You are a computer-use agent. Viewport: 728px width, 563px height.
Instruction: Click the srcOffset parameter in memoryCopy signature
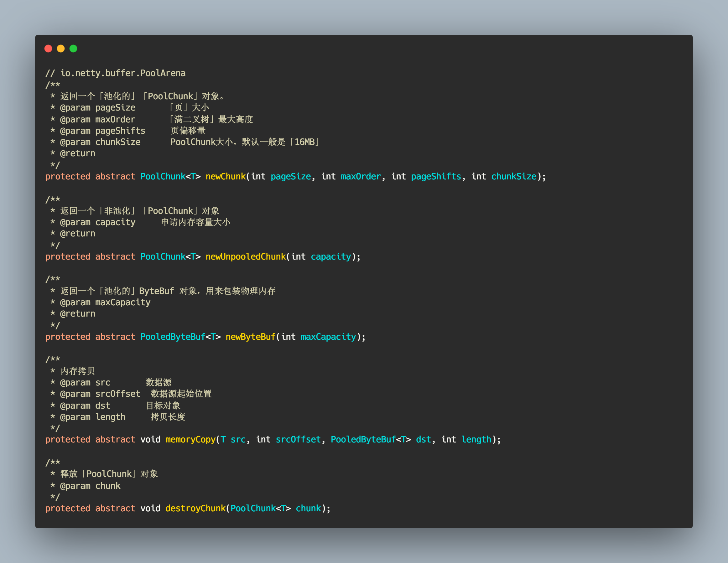pyautogui.click(x=298, y=439)
